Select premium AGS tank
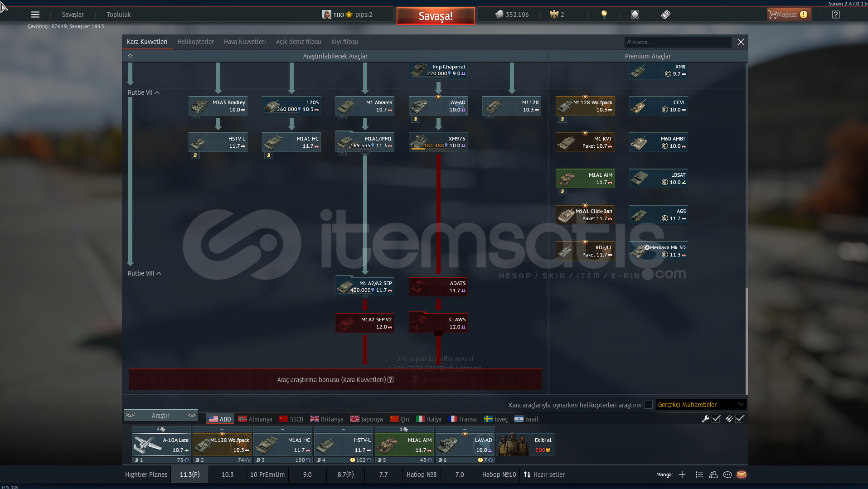Viewport: 868px width, 489px height. 659,215
